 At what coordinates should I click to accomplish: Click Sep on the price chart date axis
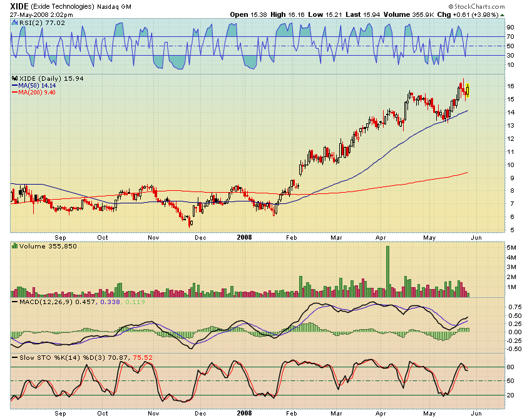pos(60,238)
